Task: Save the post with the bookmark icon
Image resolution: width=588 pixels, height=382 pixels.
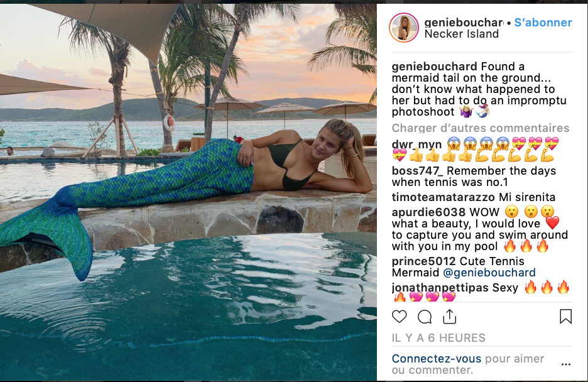Action: point(565,317)
